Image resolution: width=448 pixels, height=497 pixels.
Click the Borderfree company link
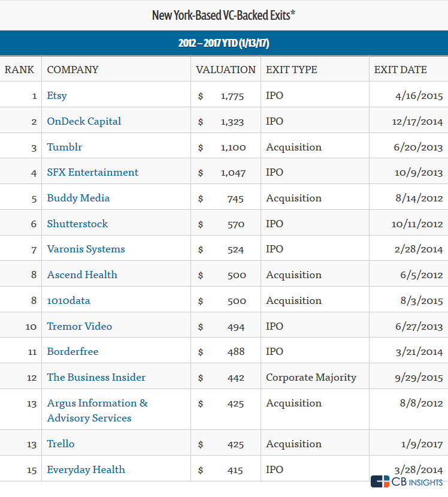pyautogui.click(x=72, y=351)
